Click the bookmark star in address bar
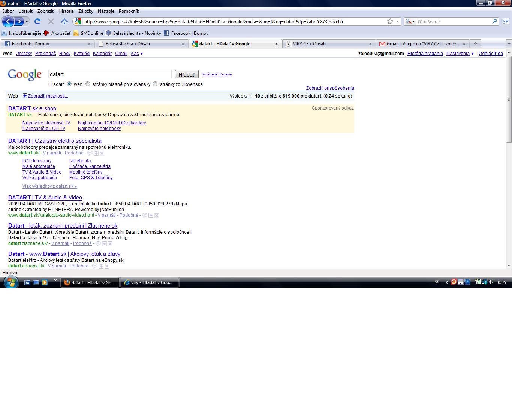512x420 pixels. point(390,21)
